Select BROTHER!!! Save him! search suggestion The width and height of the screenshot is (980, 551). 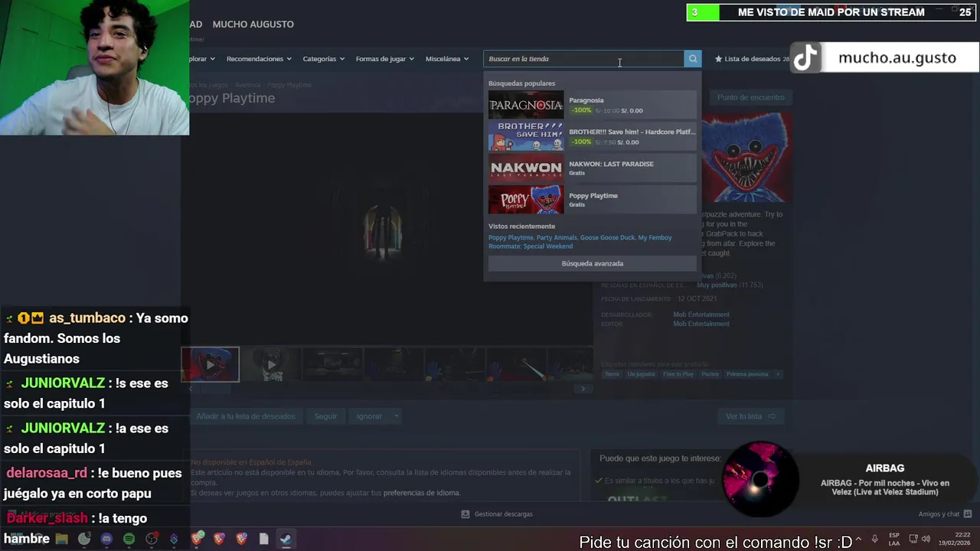coord(593,136)
